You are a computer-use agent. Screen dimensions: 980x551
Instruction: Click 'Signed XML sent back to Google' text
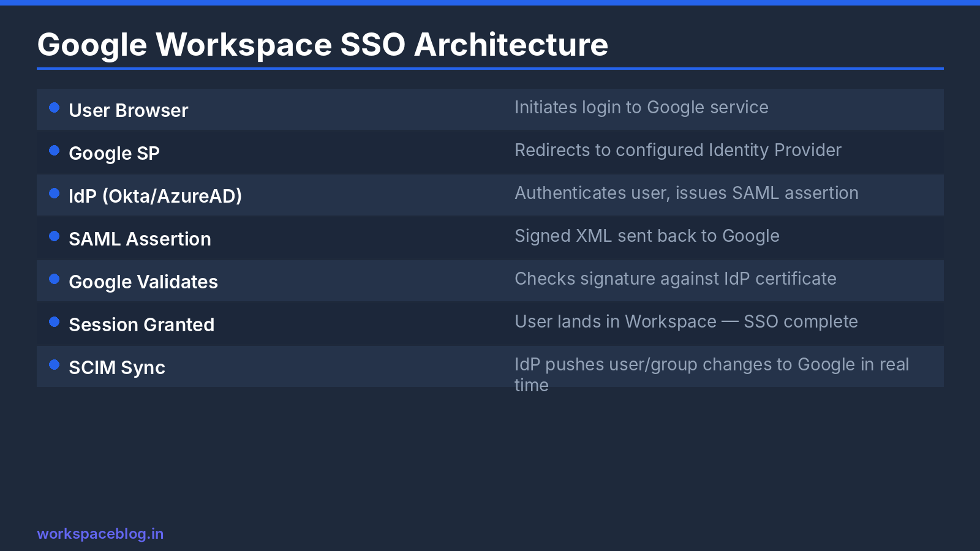coord(647,236)
